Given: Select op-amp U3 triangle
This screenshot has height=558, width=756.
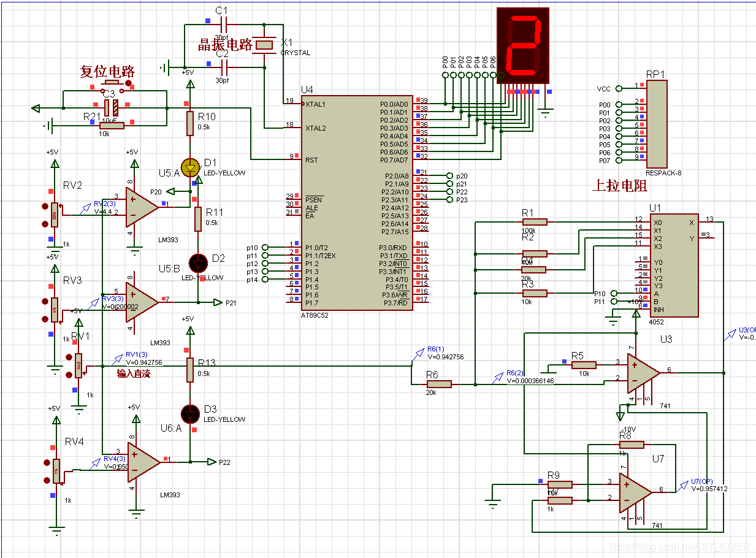Looking at the screenshot, I should point(643,373).
